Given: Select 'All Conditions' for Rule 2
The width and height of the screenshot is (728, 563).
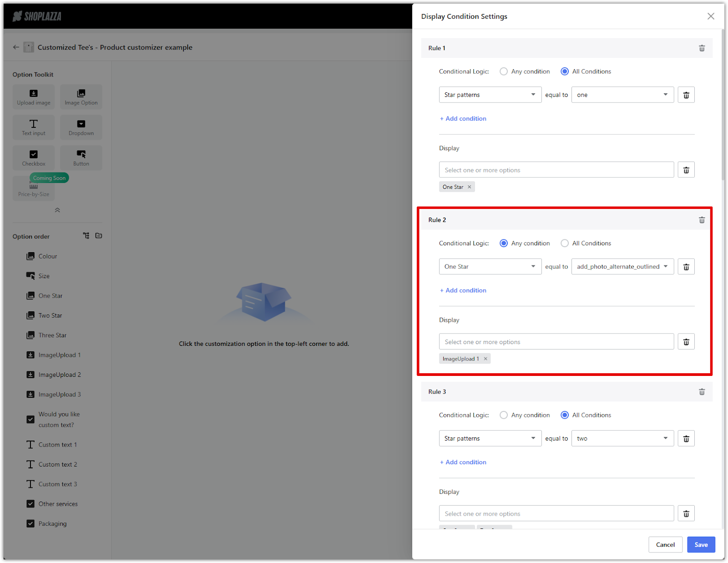Looking at the screenshot, I should pyautogui.click(x=565, y=243).
